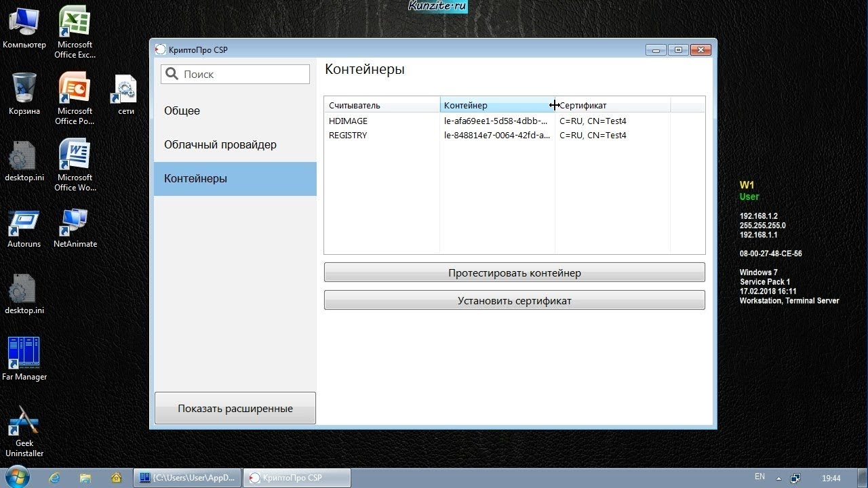Viewport: 868px width, 488px height.
Task: Open the Корзина recycle bin
Action: click(24, 94)
